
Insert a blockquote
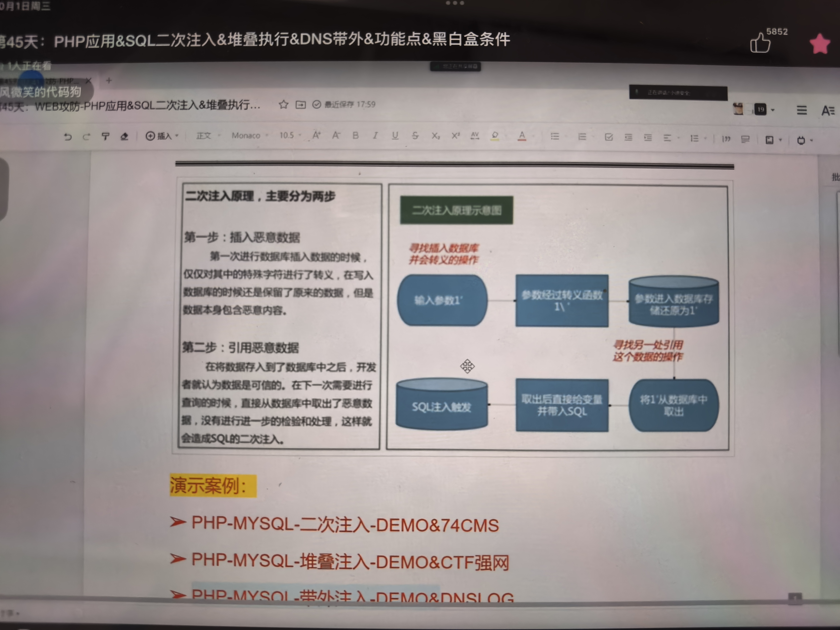(726, 139)
